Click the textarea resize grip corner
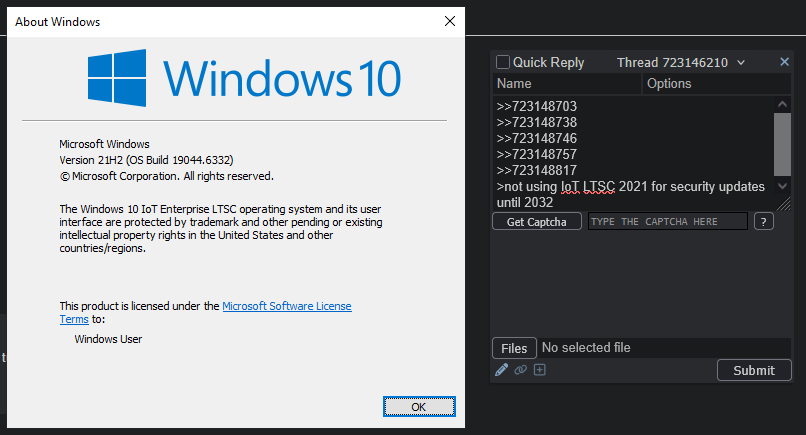Viewport: 806px width, 435px height. tap(784, 204)
